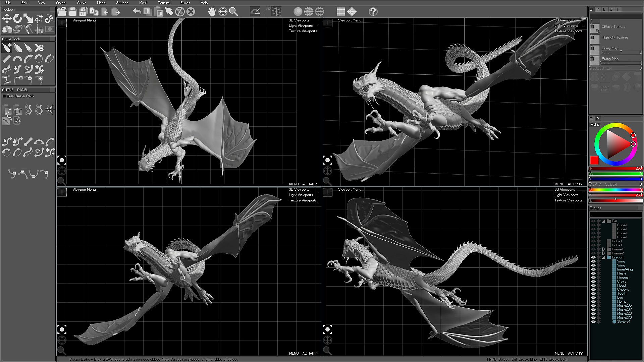Expand the Frame2 group
This screenshot has height=362, width=644.
click(x=604, y=253)
